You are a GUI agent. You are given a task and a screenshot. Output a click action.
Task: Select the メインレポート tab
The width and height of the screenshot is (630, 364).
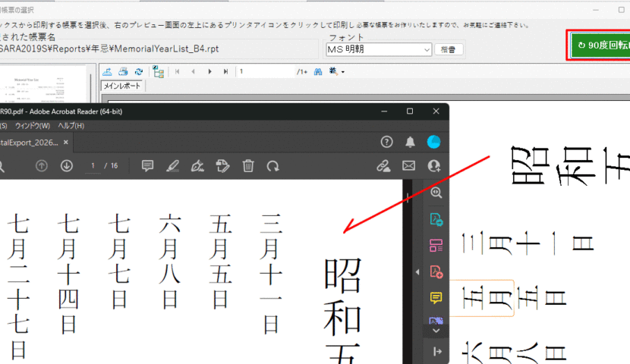coord(122,86)
